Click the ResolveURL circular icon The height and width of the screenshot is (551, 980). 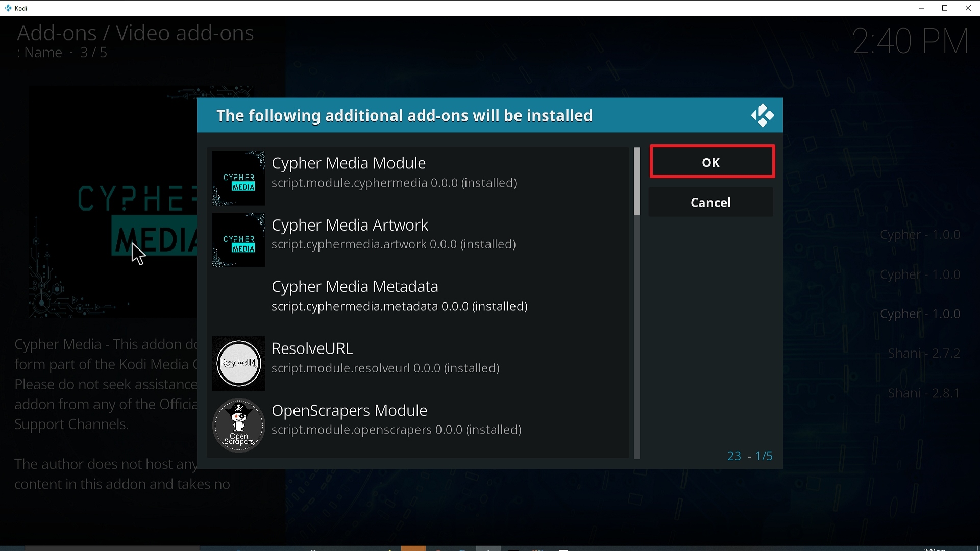click(x=238, y=363)
